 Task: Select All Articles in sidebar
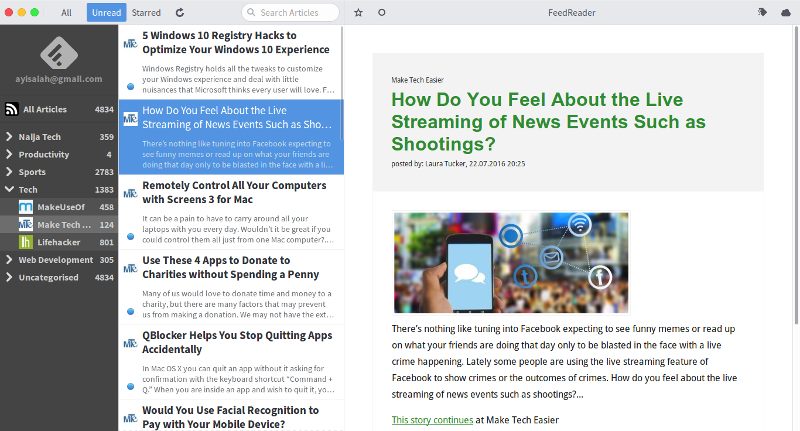[x=59, y=109]
